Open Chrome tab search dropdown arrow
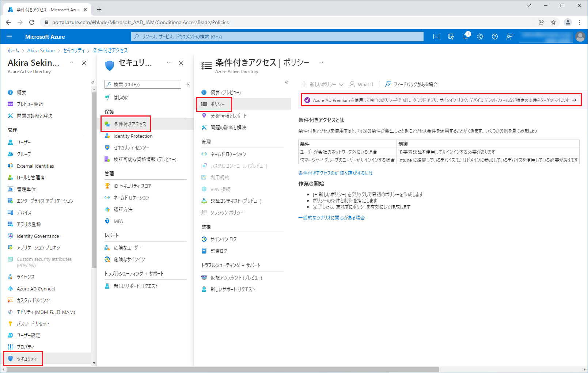Viewport: 588px width, 373px height. [528, 5]
